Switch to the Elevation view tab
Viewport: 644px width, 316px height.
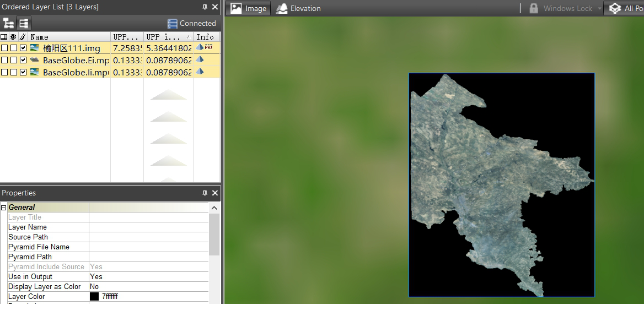click(298, 8)
